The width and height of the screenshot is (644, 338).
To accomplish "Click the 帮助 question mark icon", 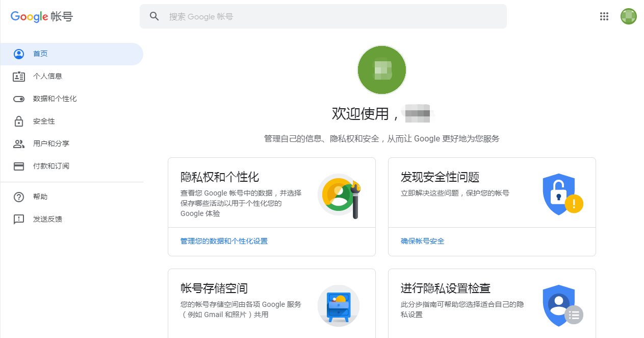I will tap(19, 197).
